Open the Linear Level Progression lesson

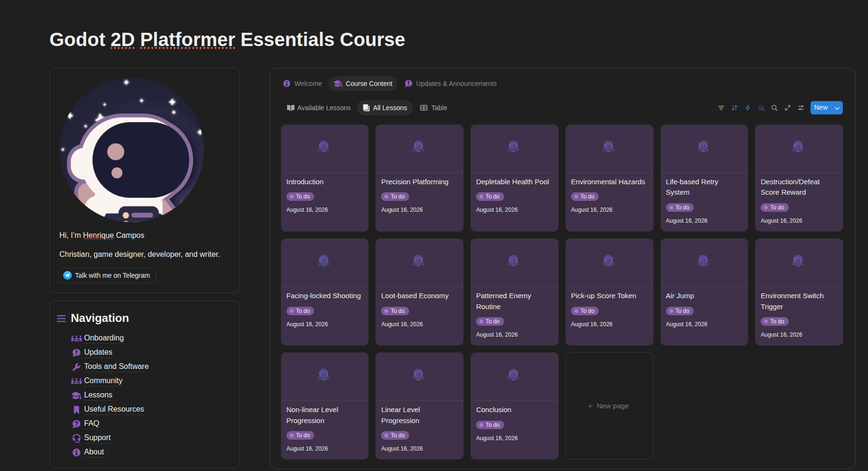(x=420, y=406)
